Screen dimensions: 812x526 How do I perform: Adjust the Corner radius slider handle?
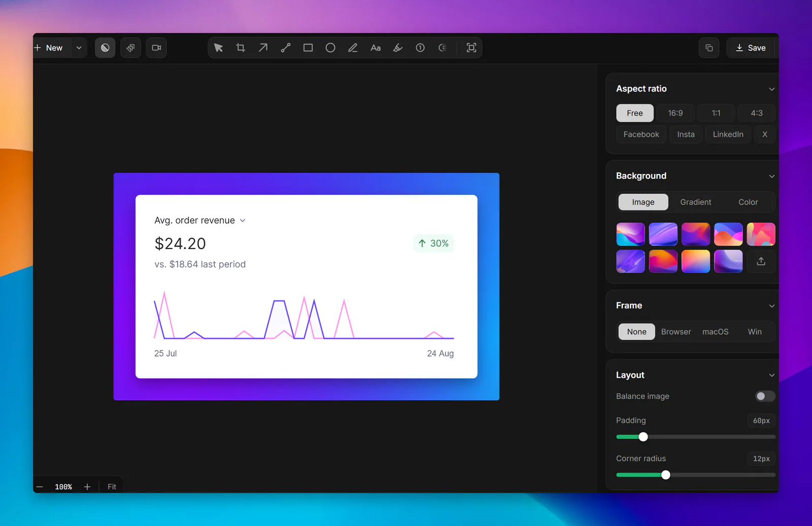(665, 475)
